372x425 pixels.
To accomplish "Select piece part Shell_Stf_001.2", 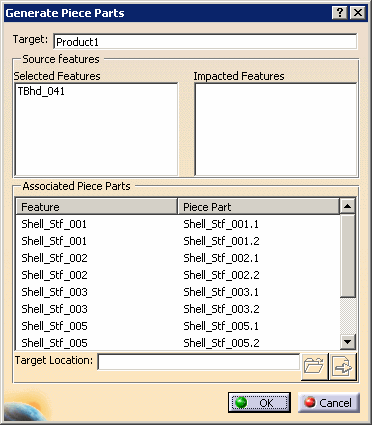I will pos(221,241).
